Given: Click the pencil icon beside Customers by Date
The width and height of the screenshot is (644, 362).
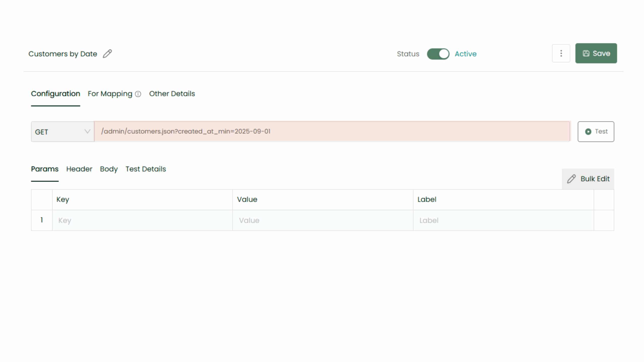Looking at the screenshot, I should pyautogui.click(x=107, y=54).
